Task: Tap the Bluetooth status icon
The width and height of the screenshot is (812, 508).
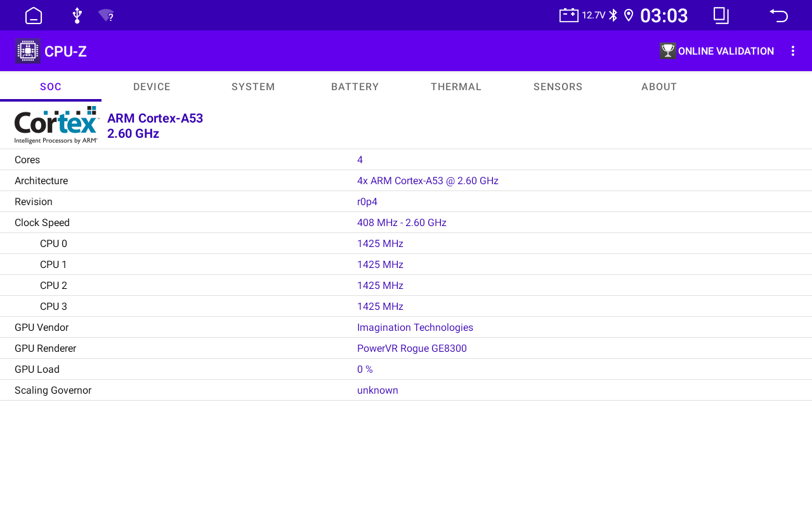Action: (613, 15)
